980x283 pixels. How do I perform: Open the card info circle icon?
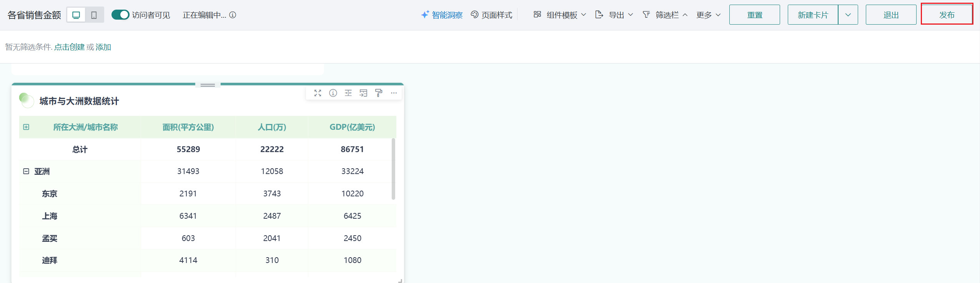pyautogui.click(x=333, y=93)
